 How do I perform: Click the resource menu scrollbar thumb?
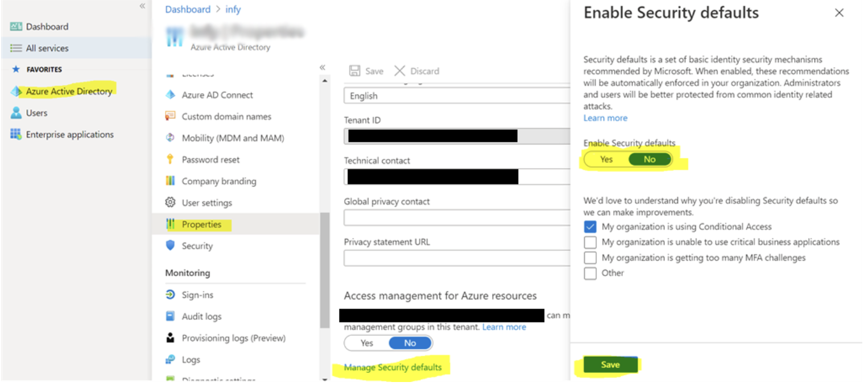pyautogui.click(x=324, y=270)
